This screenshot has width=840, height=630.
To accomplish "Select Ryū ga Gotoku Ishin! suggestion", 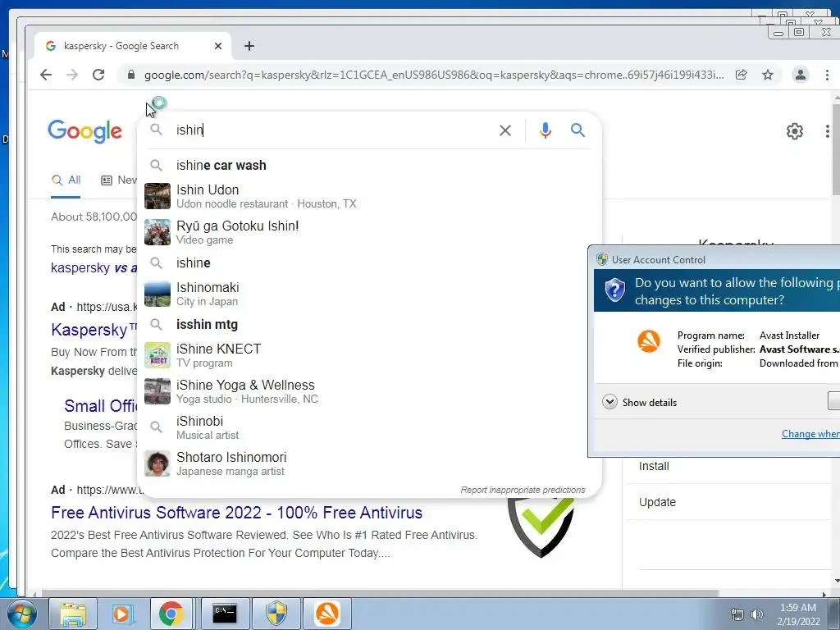I will 370,232.
